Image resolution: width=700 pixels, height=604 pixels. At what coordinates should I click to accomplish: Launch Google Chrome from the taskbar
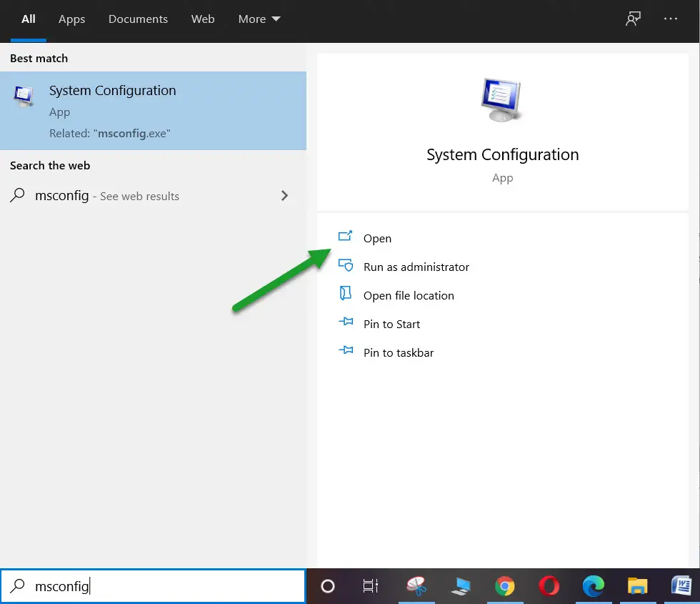504,586
